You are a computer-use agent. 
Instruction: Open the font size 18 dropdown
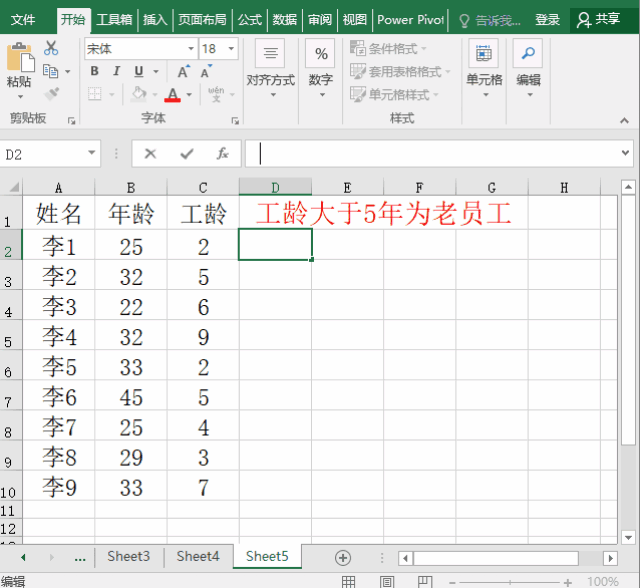point(231,49)
